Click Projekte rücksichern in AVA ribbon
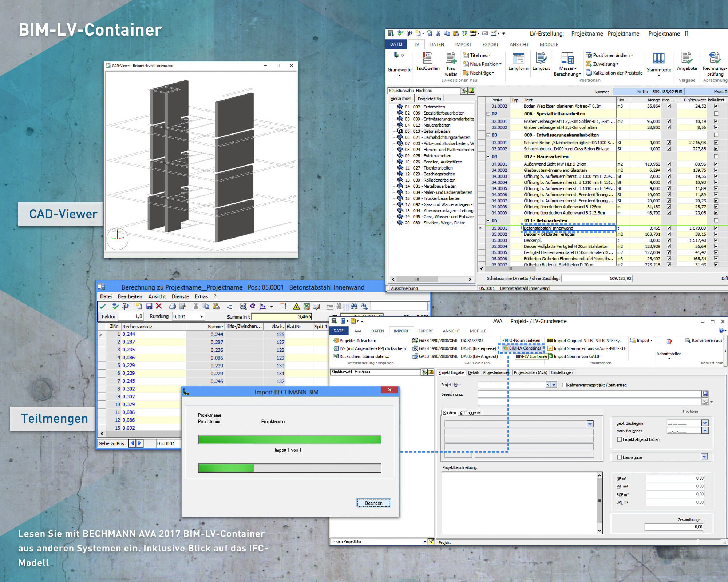The height and width of the screenshot is (582, 728). point(355,340)
